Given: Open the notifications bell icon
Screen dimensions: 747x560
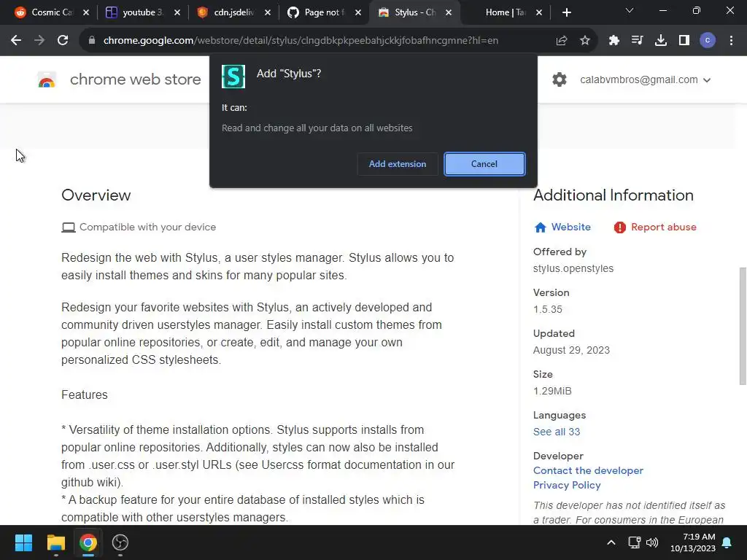Looking at the screenshot, I should tap(727, 542).
